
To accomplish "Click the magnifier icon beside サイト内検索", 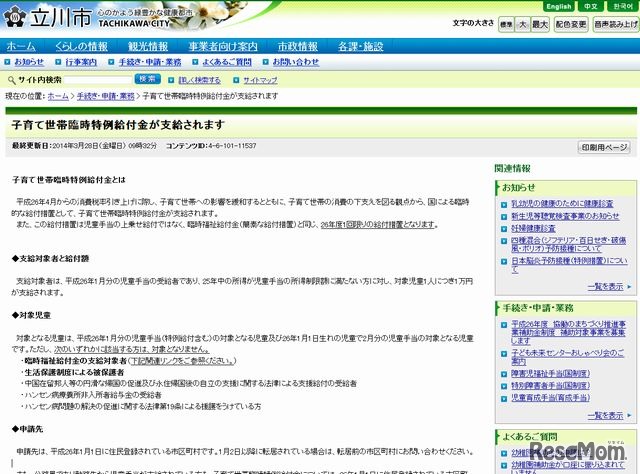I will [x=12, y=80].
